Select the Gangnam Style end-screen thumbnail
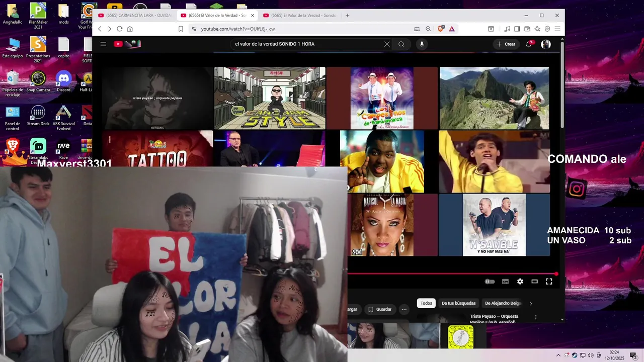Image resolution: width=644 pixels, height=362 pixels. (270, 98)
